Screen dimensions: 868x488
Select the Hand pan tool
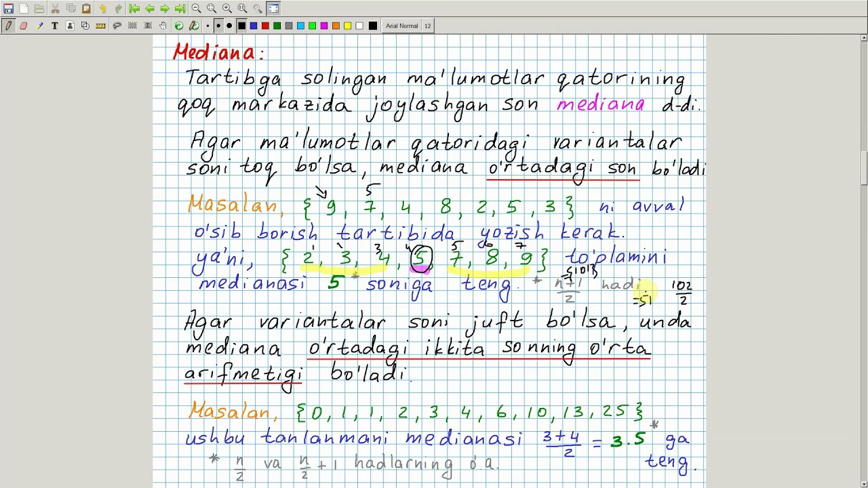[163, 26]
